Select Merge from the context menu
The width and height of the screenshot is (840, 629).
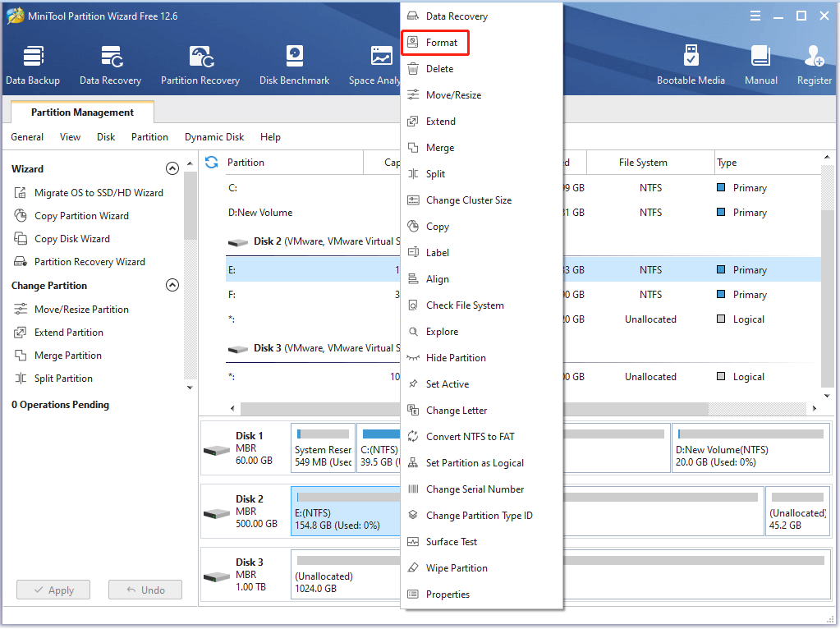[482, 147]
